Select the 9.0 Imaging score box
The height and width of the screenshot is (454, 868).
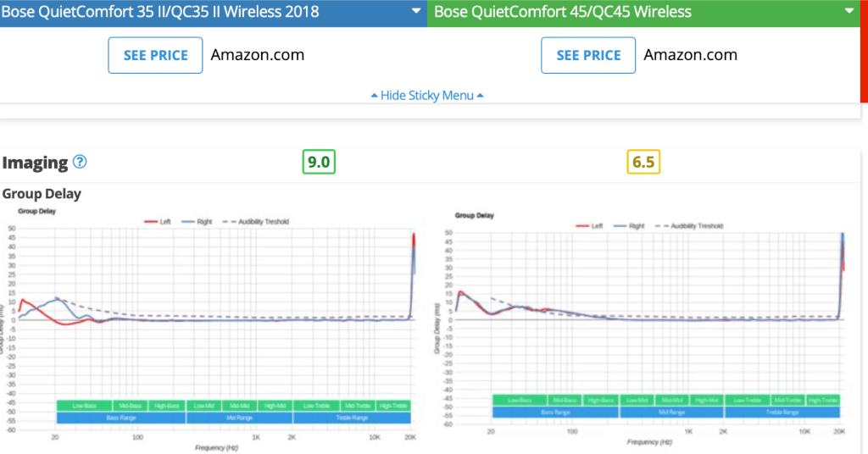319,162
